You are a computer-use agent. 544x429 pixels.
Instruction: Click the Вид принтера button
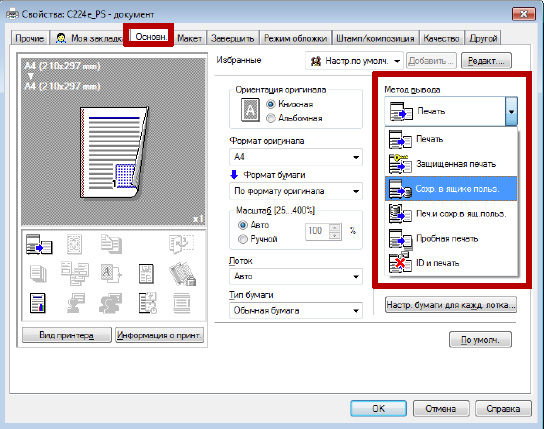pyautogui.click(x=67, y=335)
